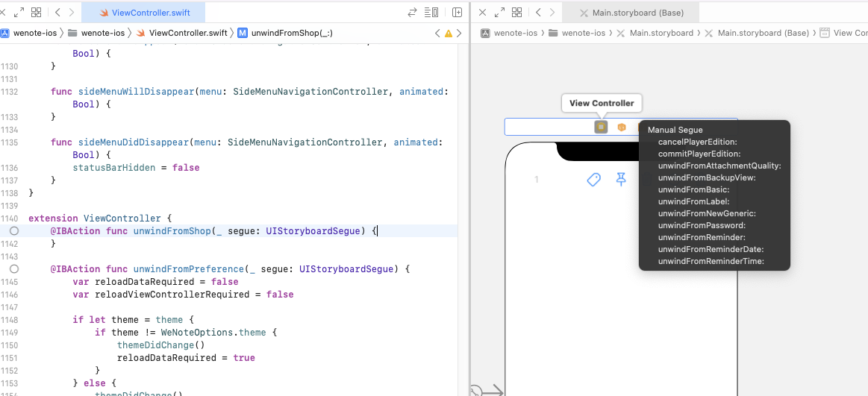Choose unwindFromBackupView: segue action
868x396 pixels.
[x=707, y=177]
